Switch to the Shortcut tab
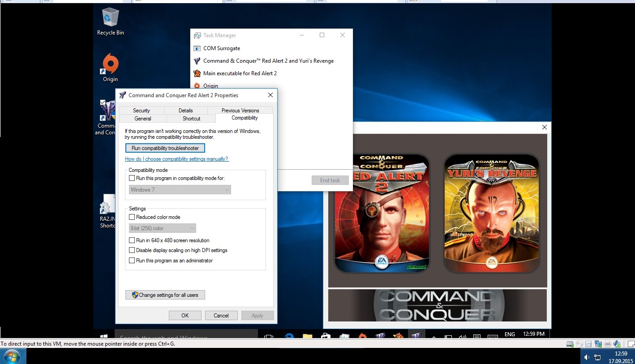 [x=191, y=119]
